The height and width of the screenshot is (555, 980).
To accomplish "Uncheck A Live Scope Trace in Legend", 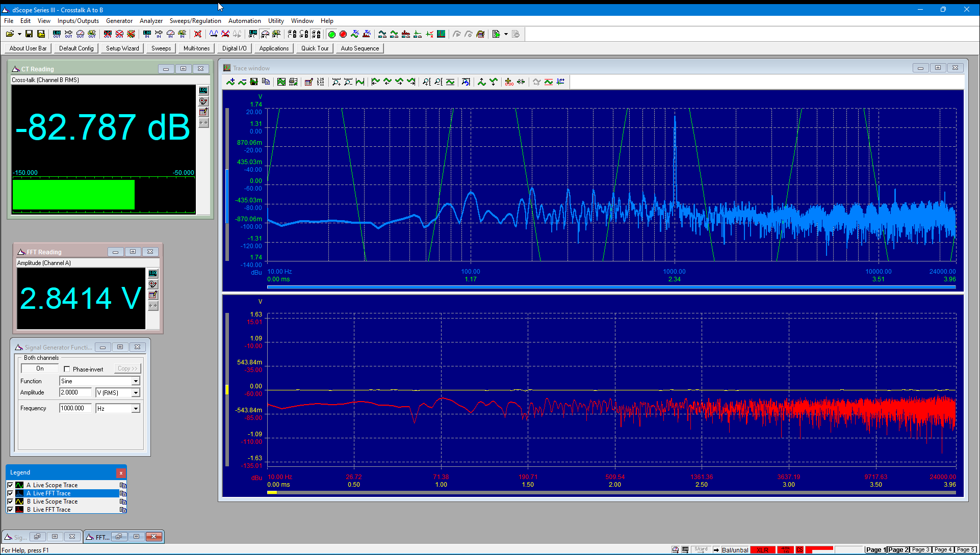I will pyautogui.click(x=10, y=485).
